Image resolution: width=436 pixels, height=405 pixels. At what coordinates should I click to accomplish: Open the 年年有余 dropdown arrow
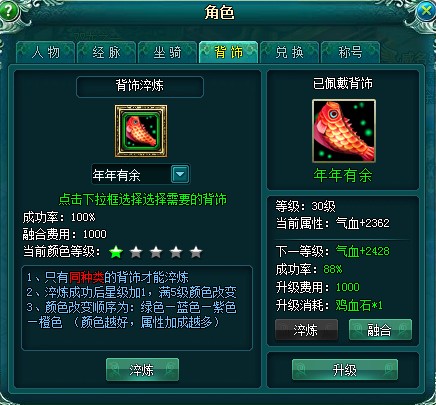(180, 174)
